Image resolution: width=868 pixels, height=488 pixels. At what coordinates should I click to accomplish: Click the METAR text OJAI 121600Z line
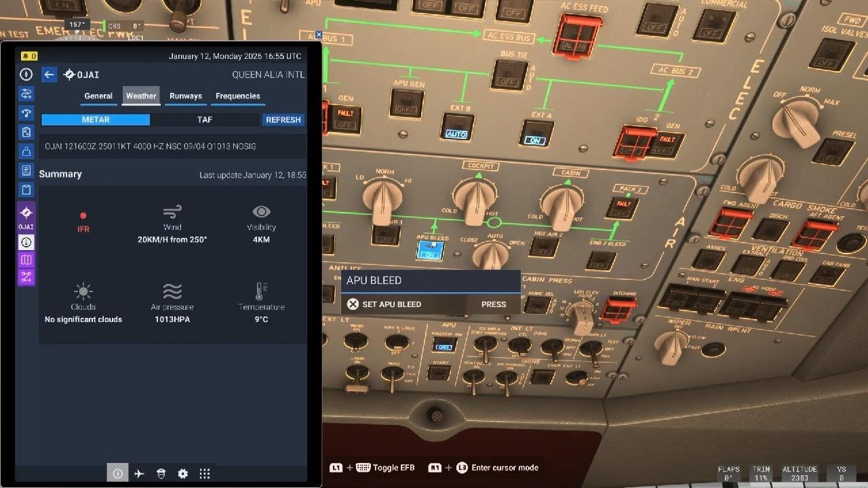tap(151, 146)
